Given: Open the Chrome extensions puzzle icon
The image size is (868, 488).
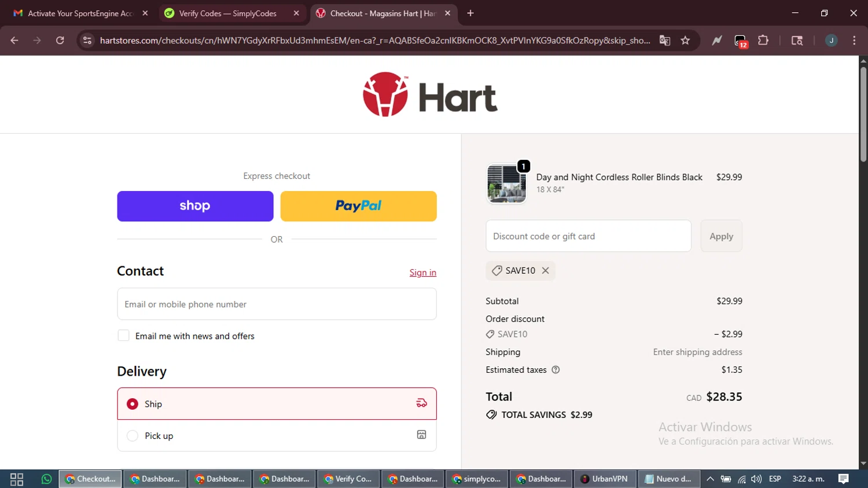Looking at the screenshot, I should pyautogui.click(x=763, y=41).
